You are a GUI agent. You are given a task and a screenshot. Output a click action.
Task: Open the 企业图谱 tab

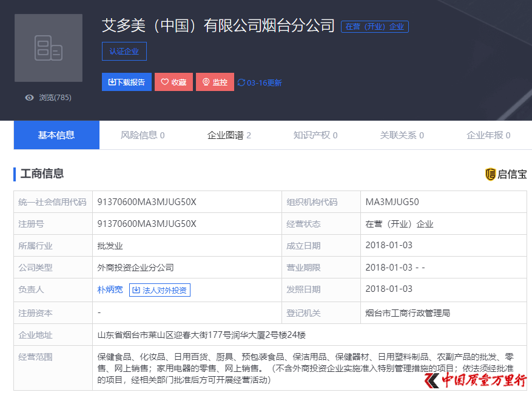click(x=229, y=135)
